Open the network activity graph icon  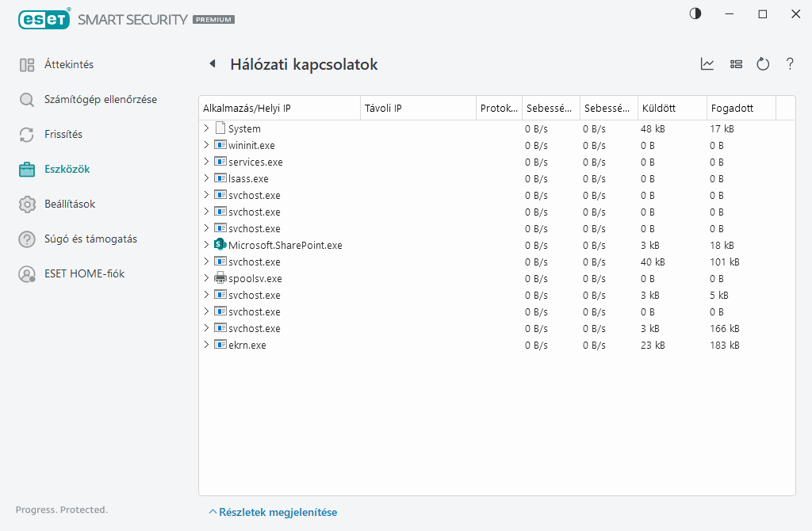coord(707,64)
